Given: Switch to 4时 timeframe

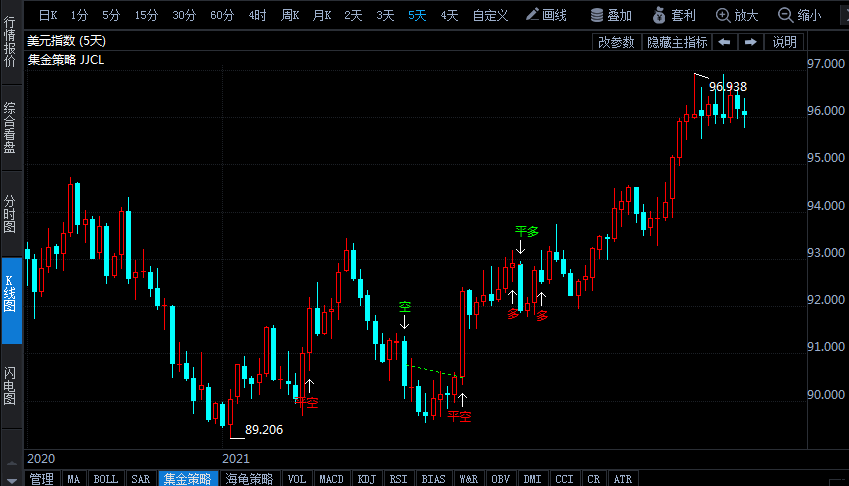Looking at the screenshot, I should coord(258,15).
